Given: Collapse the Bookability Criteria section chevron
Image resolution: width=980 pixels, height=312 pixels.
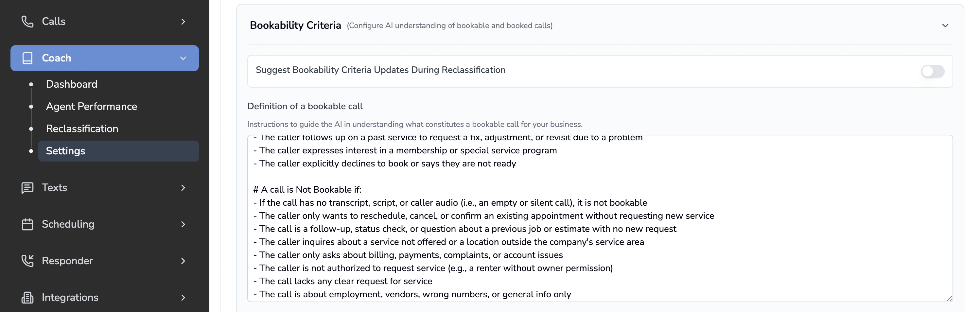Looking at the screenshot, I should point(945,26).
